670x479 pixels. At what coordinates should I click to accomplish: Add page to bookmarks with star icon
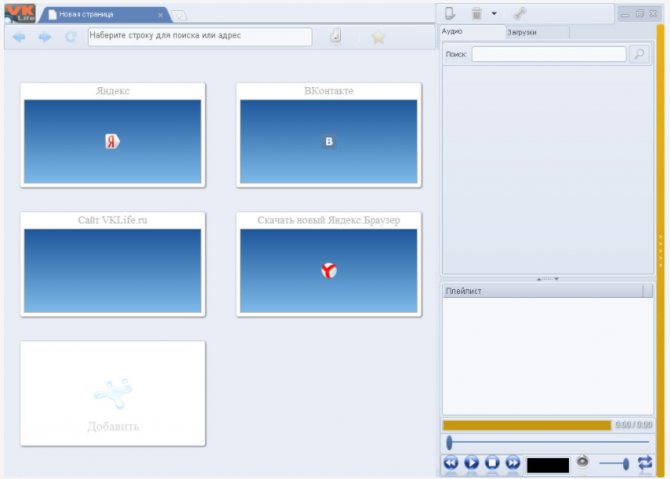coord(378,37)
